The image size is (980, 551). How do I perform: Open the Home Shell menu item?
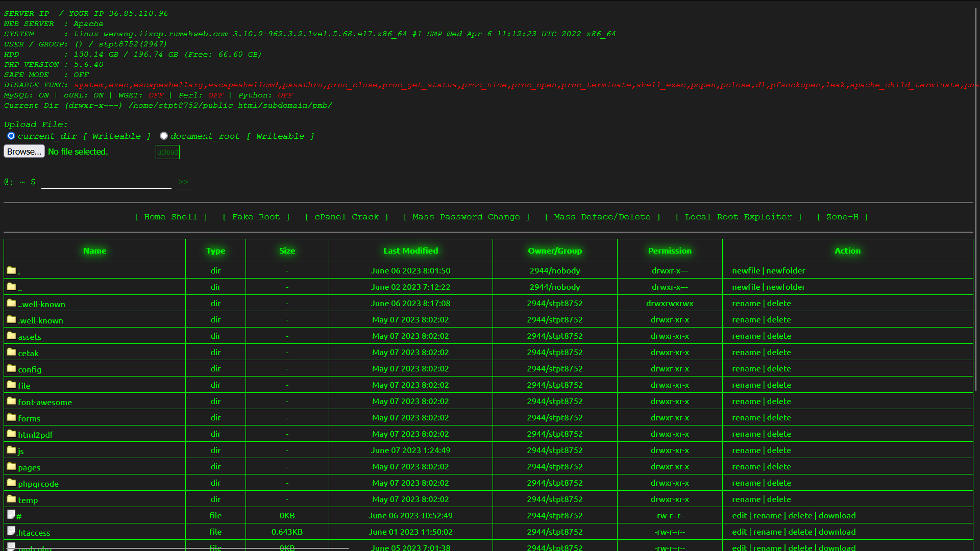(x=170, y=217)
